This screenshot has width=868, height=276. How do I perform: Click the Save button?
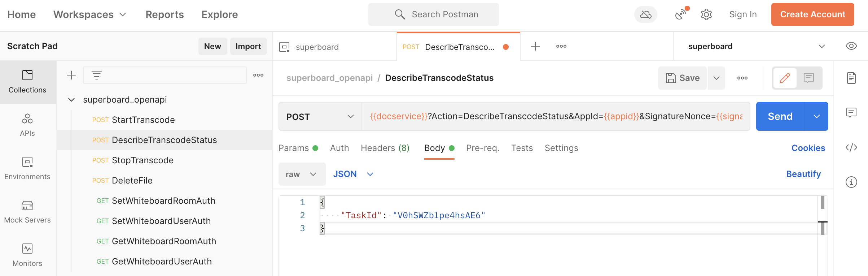tap(682, 78)
